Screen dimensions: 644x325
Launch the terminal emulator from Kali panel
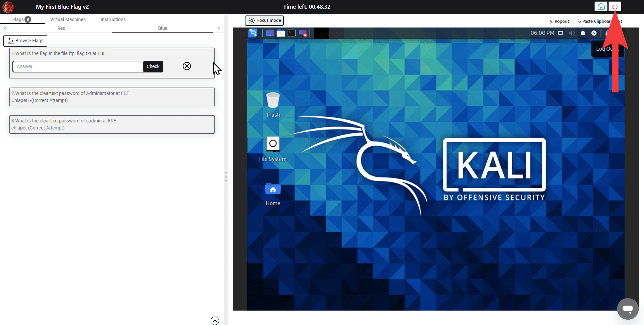(292, 33)
